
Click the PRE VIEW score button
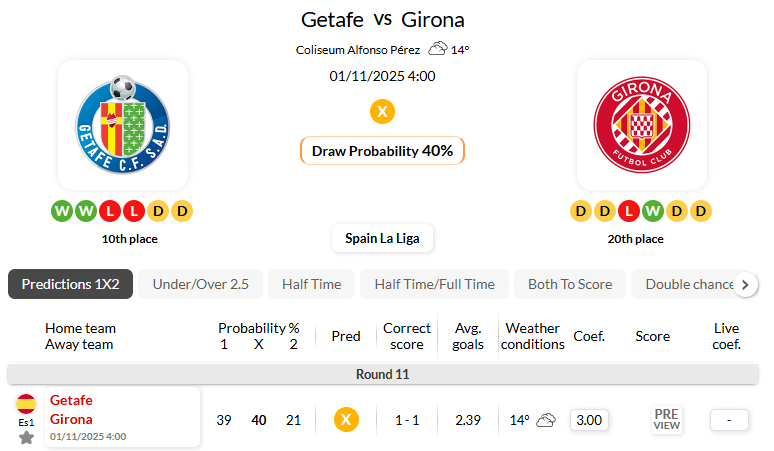(667, 420)
